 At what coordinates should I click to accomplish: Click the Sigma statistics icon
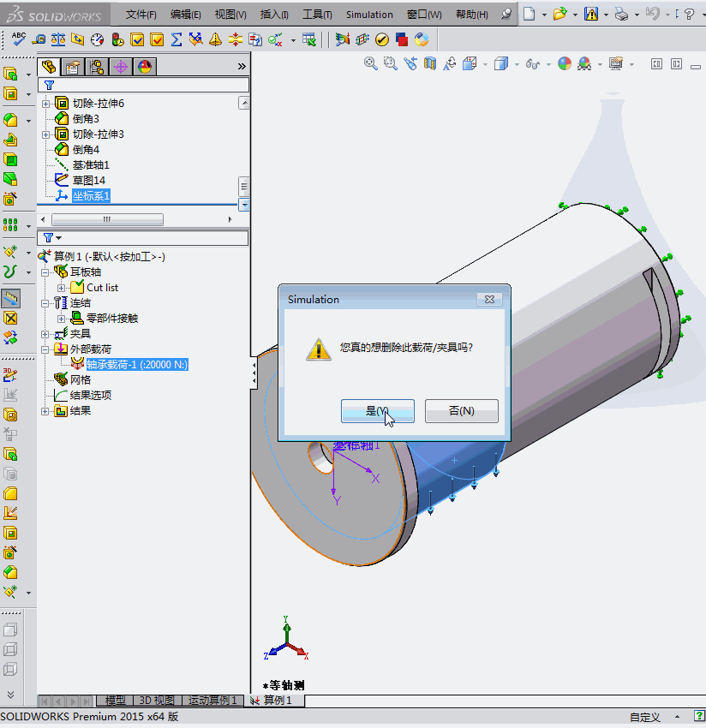click(176, 40)
